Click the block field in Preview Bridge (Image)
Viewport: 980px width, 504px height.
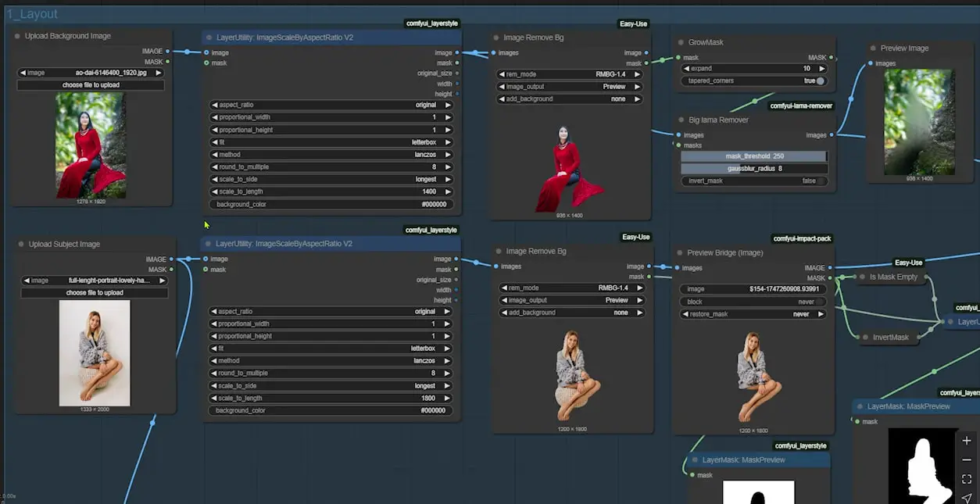[x=753, y=302]
